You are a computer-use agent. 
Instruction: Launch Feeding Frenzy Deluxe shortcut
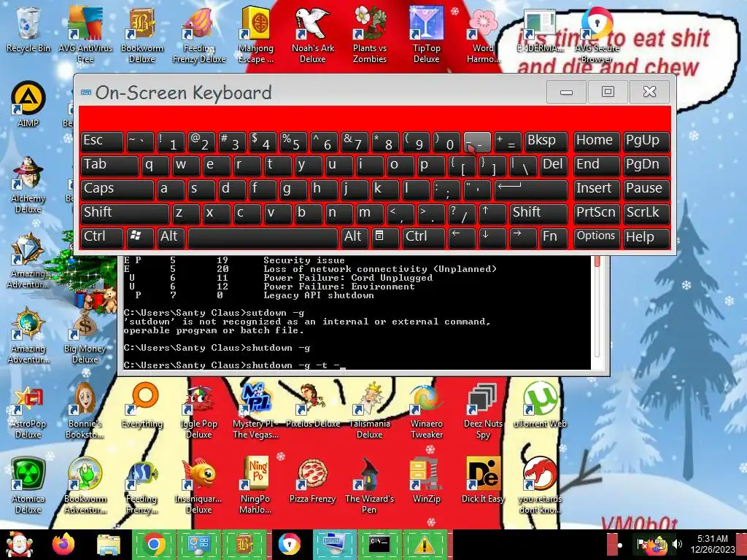coord(198,34)
